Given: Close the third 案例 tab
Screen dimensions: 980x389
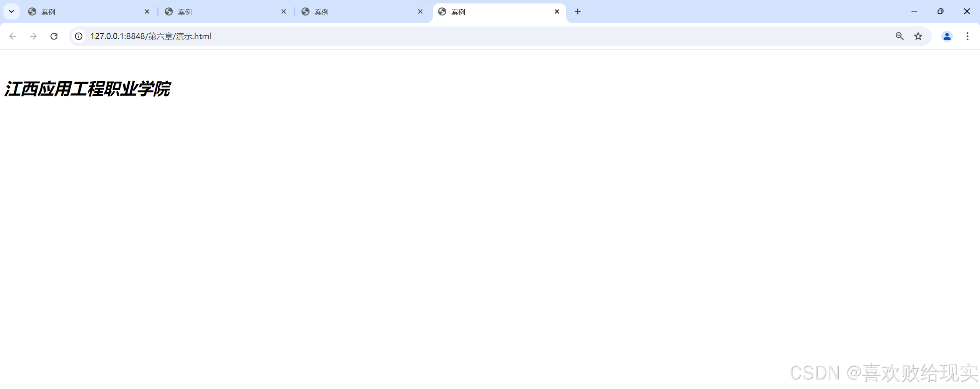Looking at the screenshot, I should 420,12.
